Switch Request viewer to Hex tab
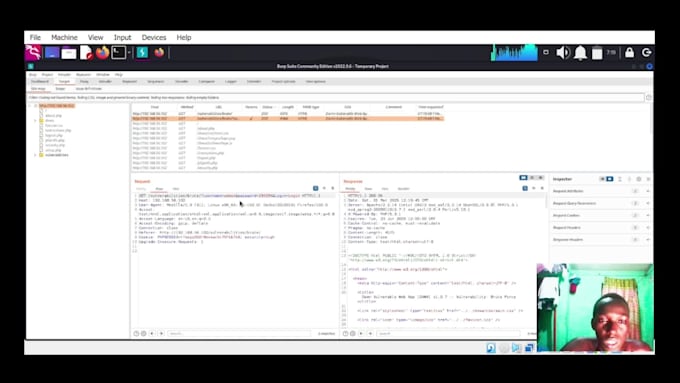680x383 pixels. (176, 189)
